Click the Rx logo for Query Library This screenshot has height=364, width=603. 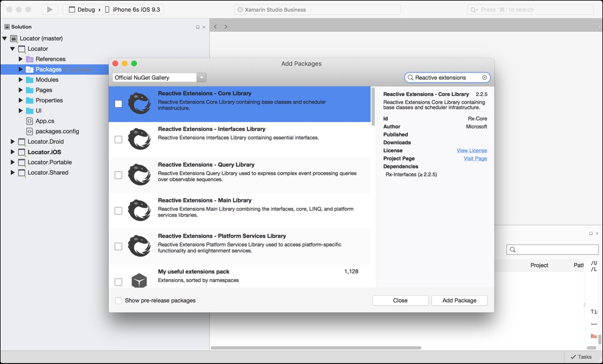139,175
